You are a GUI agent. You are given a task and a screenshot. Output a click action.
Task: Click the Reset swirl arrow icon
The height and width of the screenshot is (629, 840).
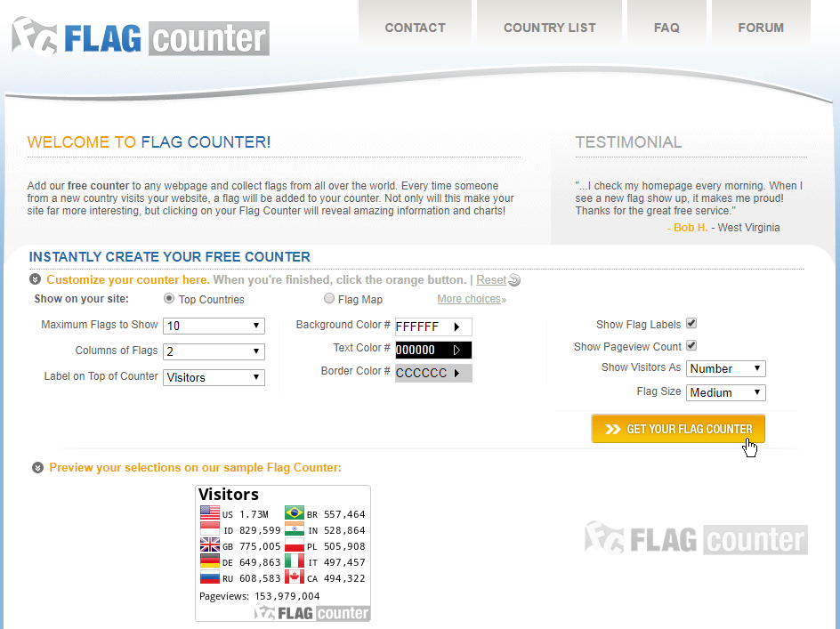[514, 279]
